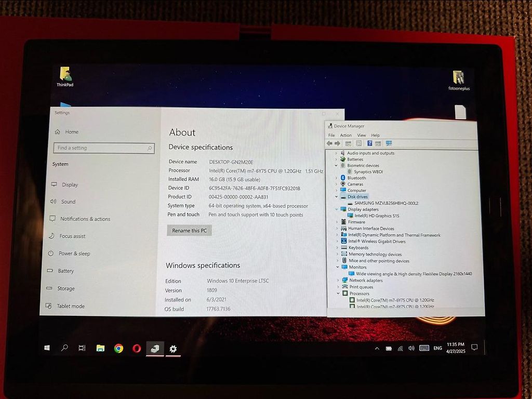Collapse the Disk drives node
Screen dimensions: 532x399
tap(336, 197)
